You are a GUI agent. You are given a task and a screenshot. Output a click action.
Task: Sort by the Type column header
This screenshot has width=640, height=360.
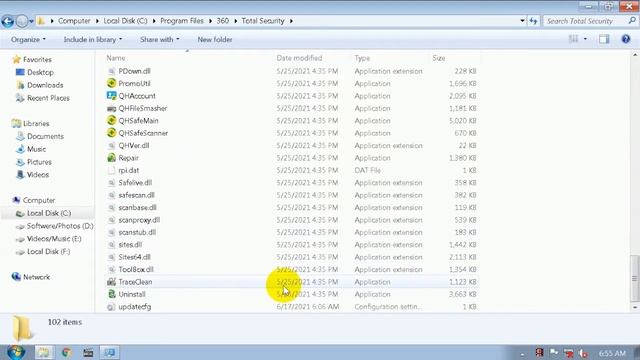coord(362,58)
